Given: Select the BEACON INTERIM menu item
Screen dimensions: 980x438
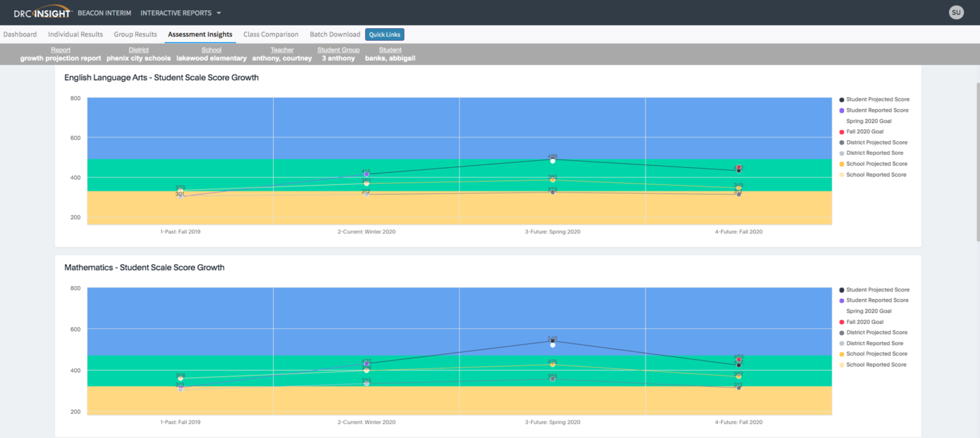Looking at the screenshot, I should (104, 12).
